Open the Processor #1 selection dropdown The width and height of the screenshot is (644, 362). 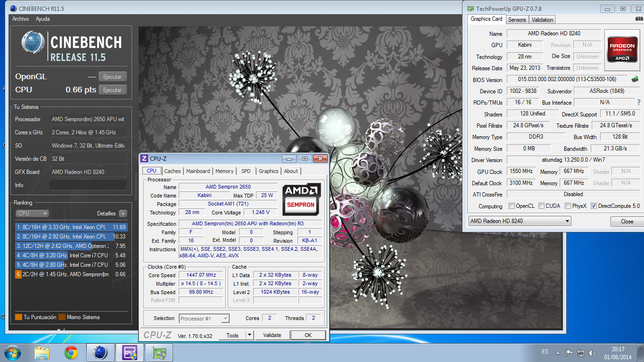[x=204, y=319]
